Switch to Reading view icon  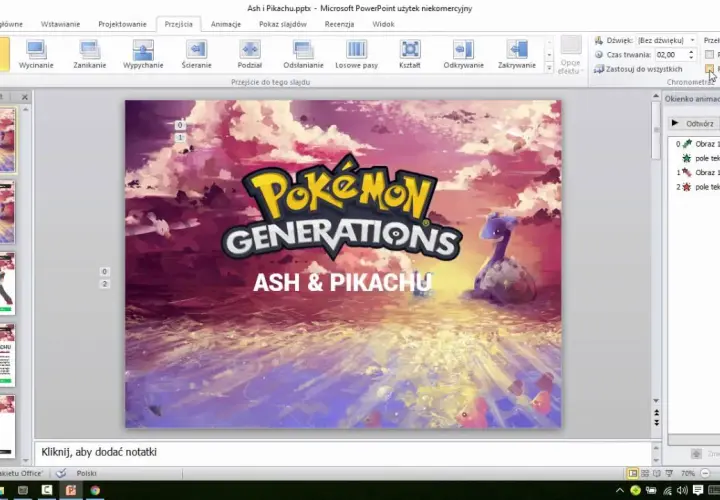pyautogui.click(x=657, y=473)
